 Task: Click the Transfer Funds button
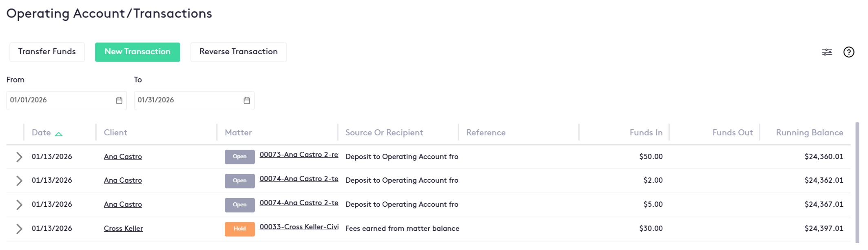(x=47, y=52)
